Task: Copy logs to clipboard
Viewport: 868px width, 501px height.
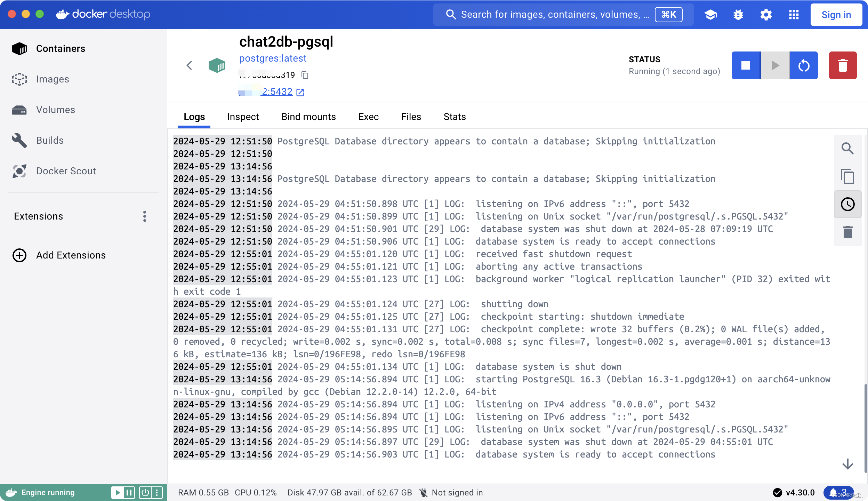Action: (x=847, y=176)
